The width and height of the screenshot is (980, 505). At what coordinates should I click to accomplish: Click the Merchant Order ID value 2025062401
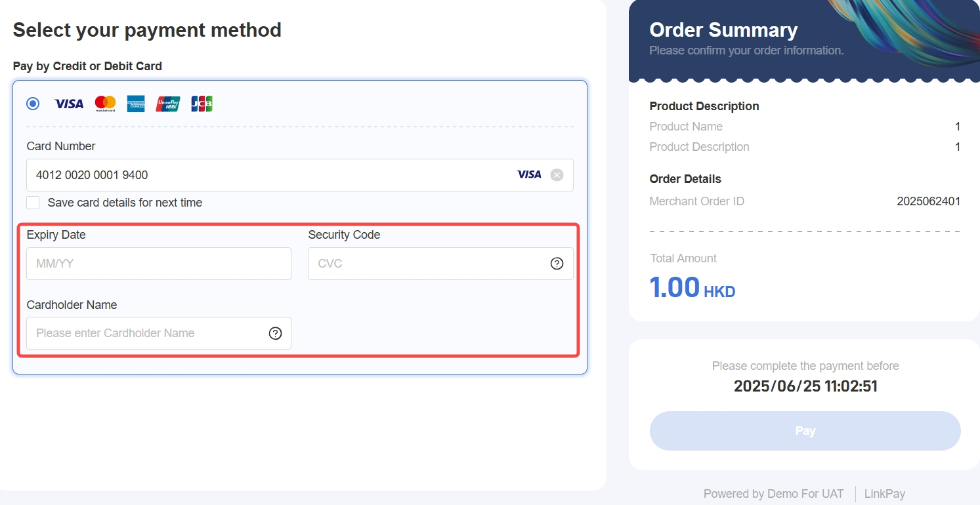coord(928,201)
